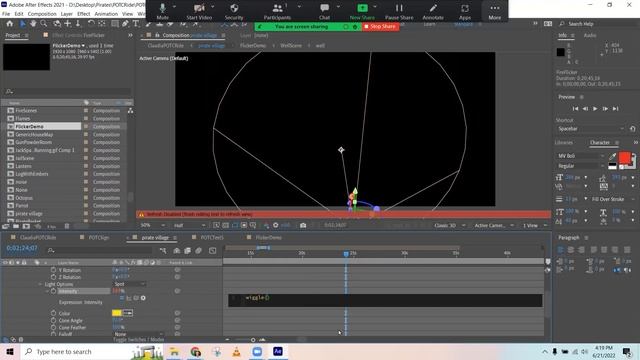Screen dimensions: 640x360
Task: Toggle stopwatch for Cone Feather
Action: (x=53, y=327)
